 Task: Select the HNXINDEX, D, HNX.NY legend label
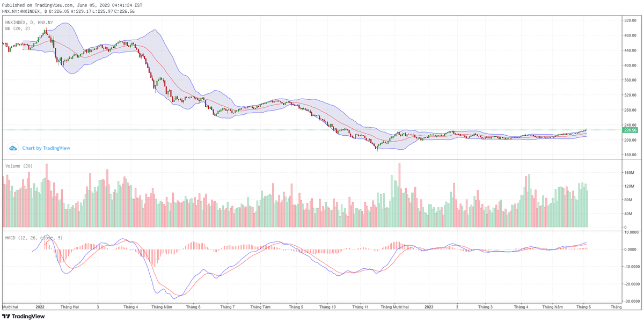[29, 23]
